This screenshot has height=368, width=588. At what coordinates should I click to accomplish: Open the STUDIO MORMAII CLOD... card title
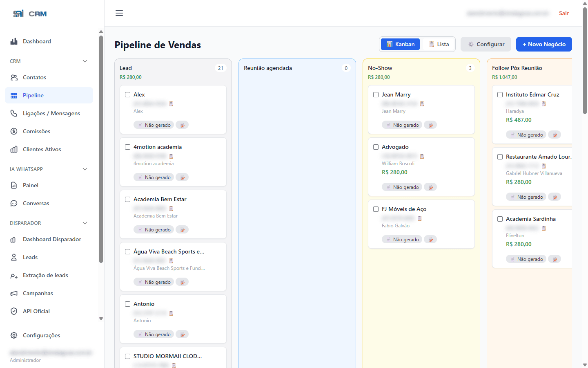click(x=167, y=356)
